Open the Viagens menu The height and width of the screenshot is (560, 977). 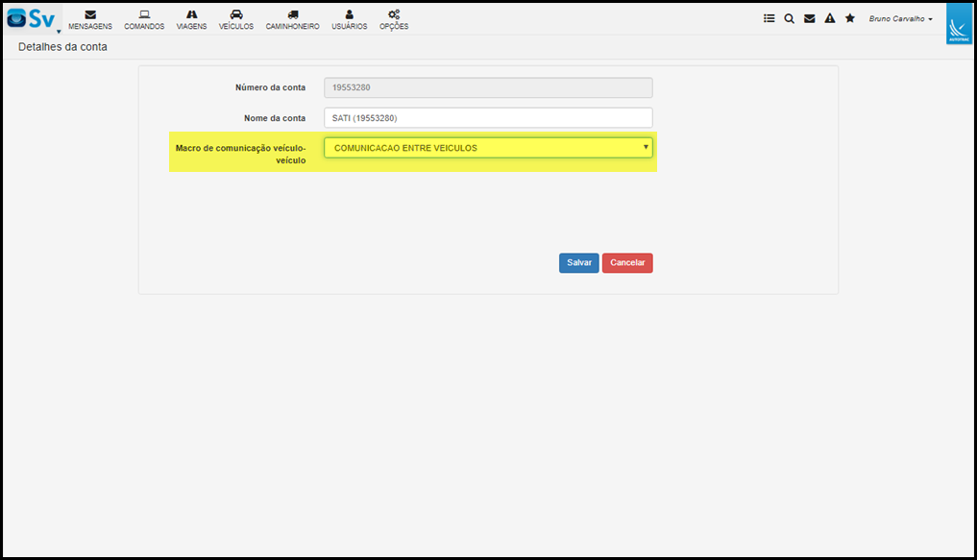tap(191, 20)
